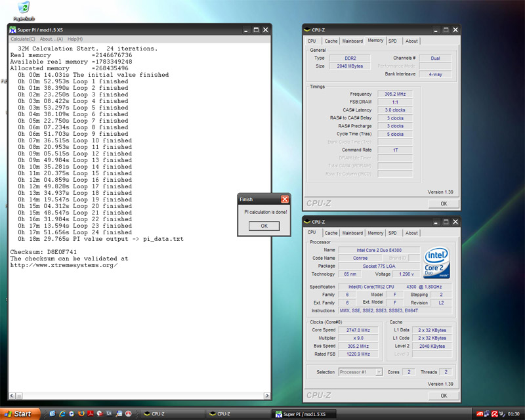
Task: Click the Windows Start button
Action: [20, 414]
